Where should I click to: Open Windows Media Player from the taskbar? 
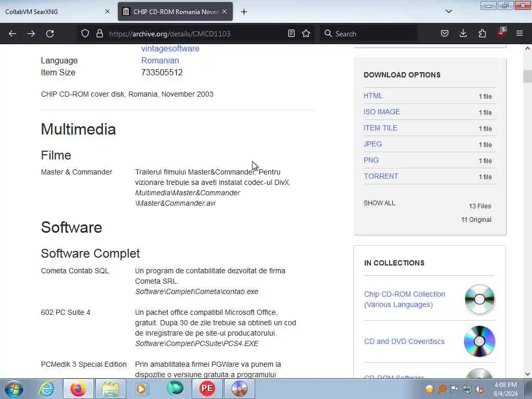(142, 389)
